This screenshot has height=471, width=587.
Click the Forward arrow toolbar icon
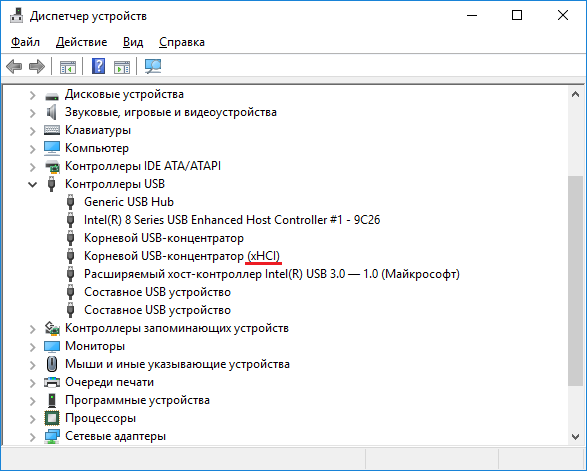[x=37, y=67]
